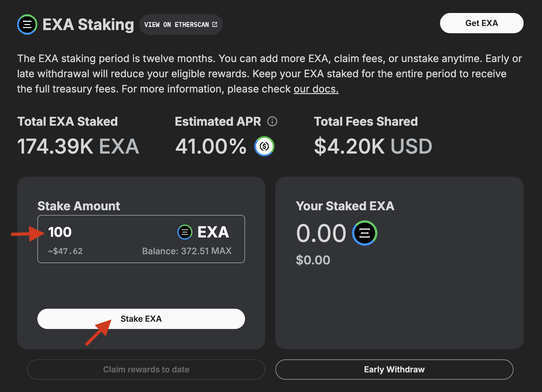This screenshot has height=392, width=542.
Task: Click the USDC coin icon next to 41.00%
Action: pyautogui.click(x=264, y=146)
